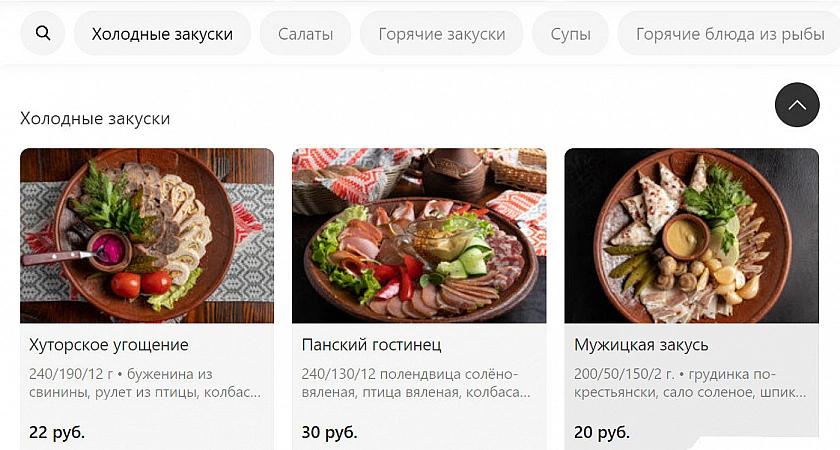The image size is (840, 450).
Task: Choose the 20 руб. price on Мужицкая закусь
Action: [602, 432]
